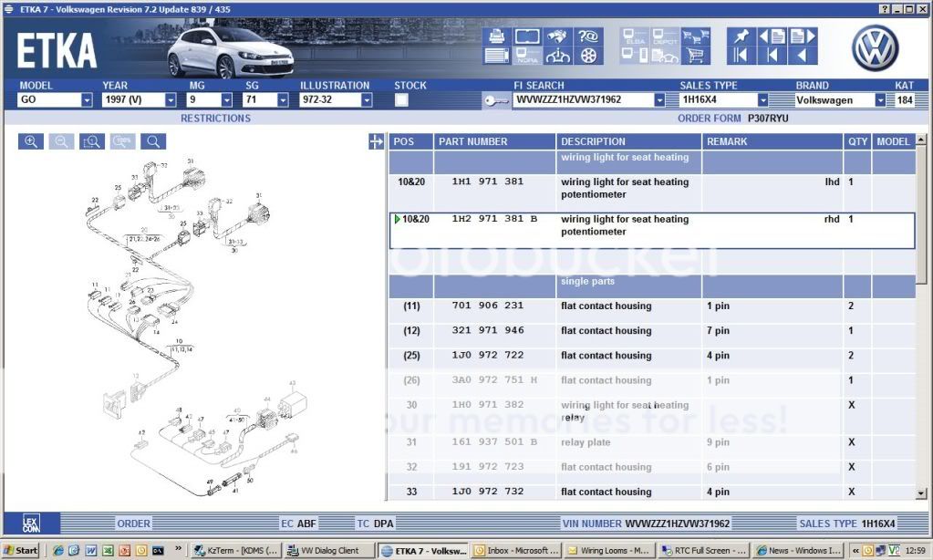Open the FI SEARCH dropdown arrow
Screen dimensions: 933x560
tap(659, 100)
